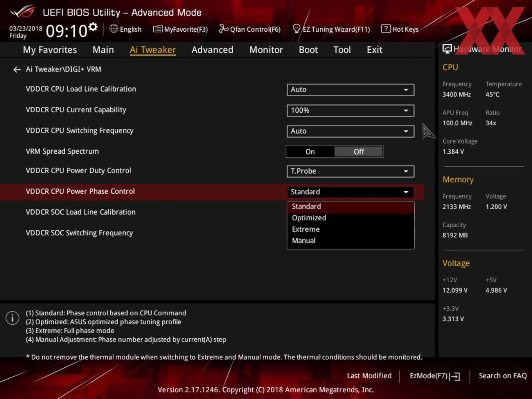The height and width of the screenshot is (399, 532).
Task: Click Search on FAQ link
Action: coord(503,376)
